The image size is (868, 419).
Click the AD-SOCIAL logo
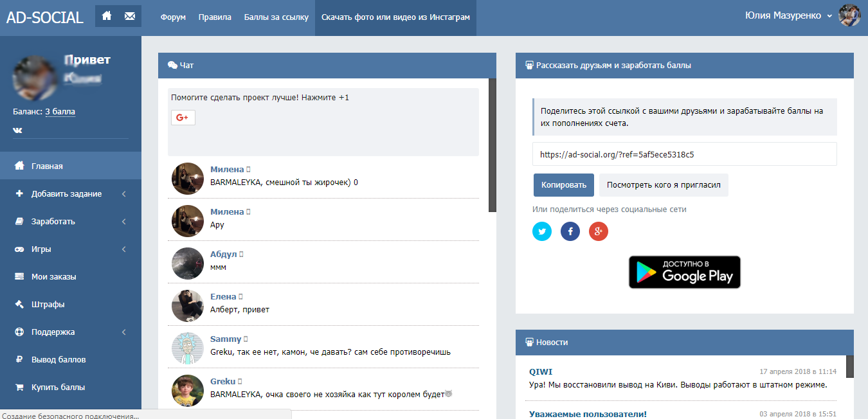45,17
